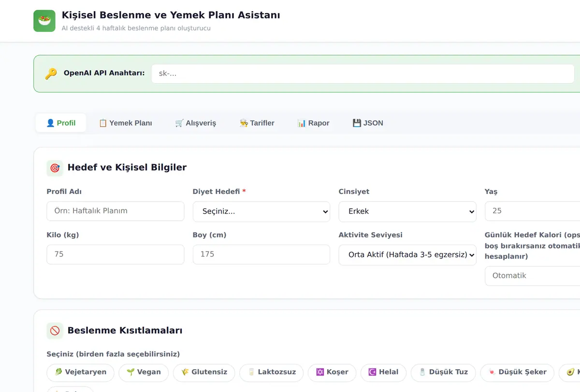580x392 pixels.
Task: Click the "Hedef ve Kişisel Bilgiler" heading
Action: [x=127, y=168]
